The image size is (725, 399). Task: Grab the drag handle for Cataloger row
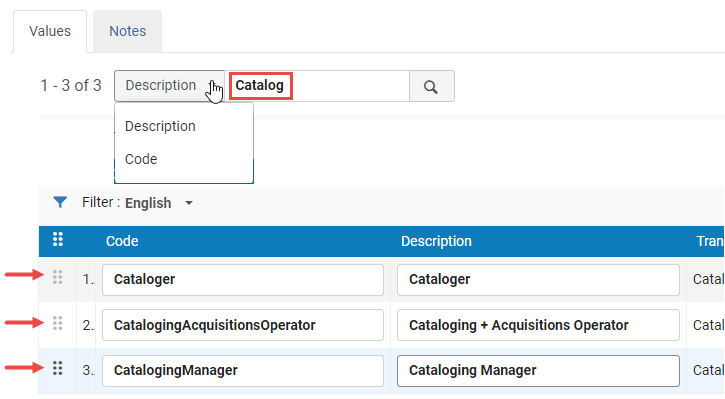coord(57,277)
